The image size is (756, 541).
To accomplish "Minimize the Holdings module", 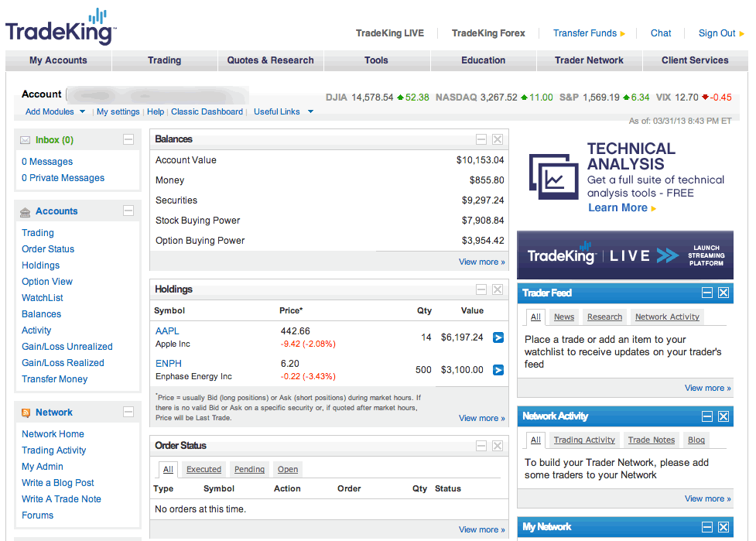I will coord(481,289).
